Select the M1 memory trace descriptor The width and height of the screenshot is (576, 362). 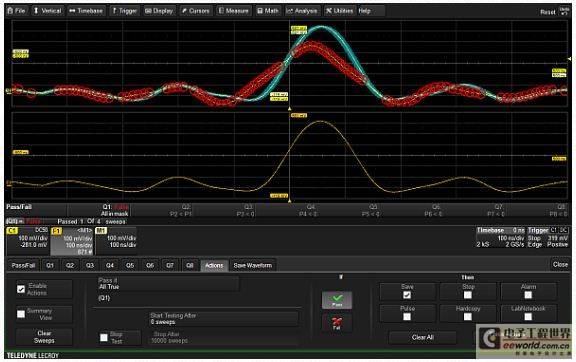click(x=116, y=241)
